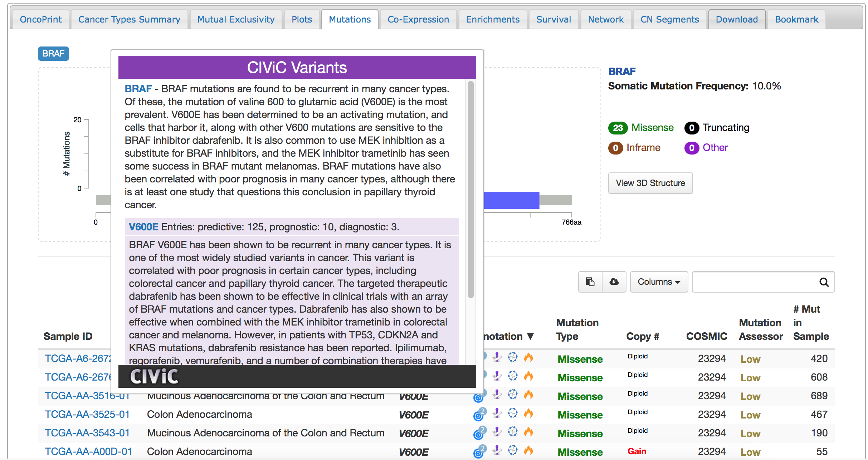Select the Download tab
The image size is (868, 460).
[737, 19]
